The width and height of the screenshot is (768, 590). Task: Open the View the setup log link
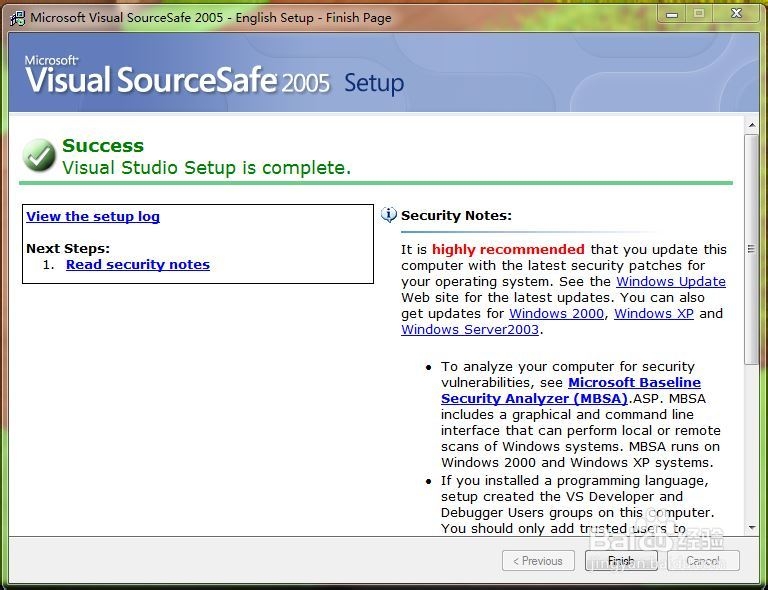[x=93, y=216]
